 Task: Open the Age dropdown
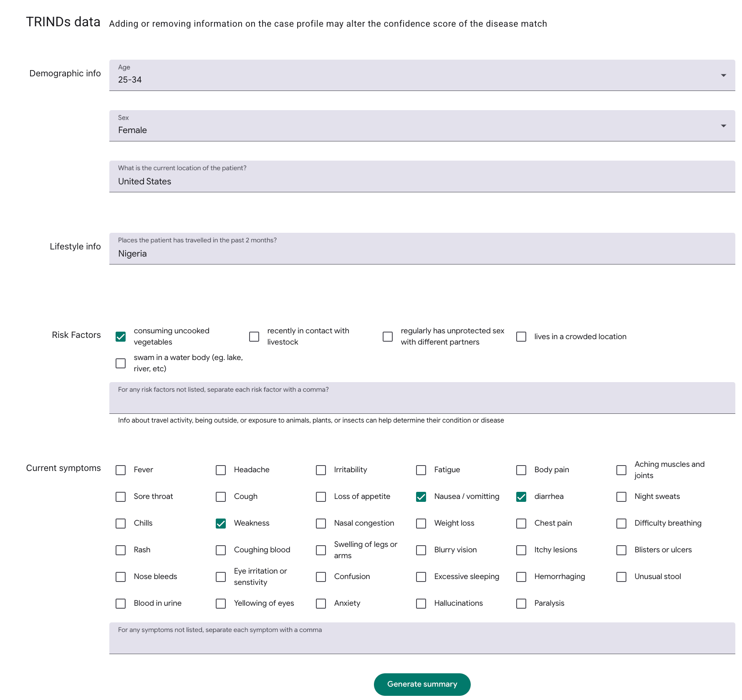[421, 76]
